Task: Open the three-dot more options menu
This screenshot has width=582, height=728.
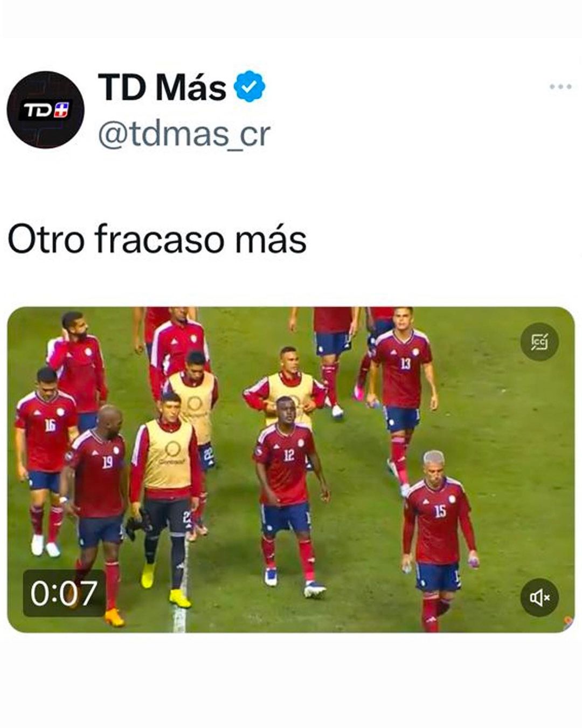Action: 560,87
